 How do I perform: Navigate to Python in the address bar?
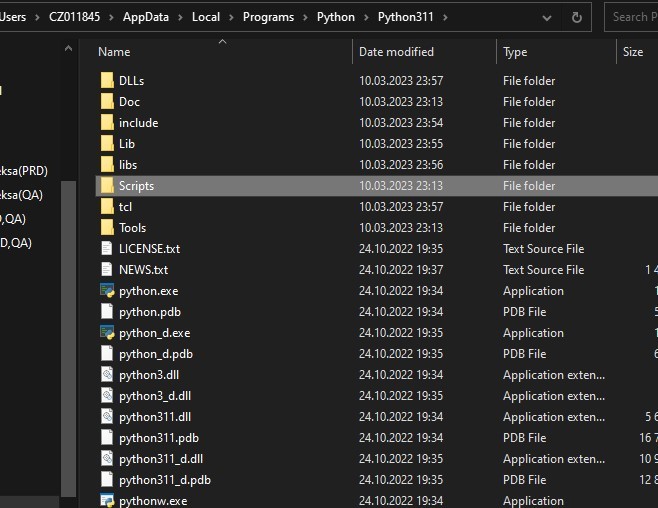336,17
